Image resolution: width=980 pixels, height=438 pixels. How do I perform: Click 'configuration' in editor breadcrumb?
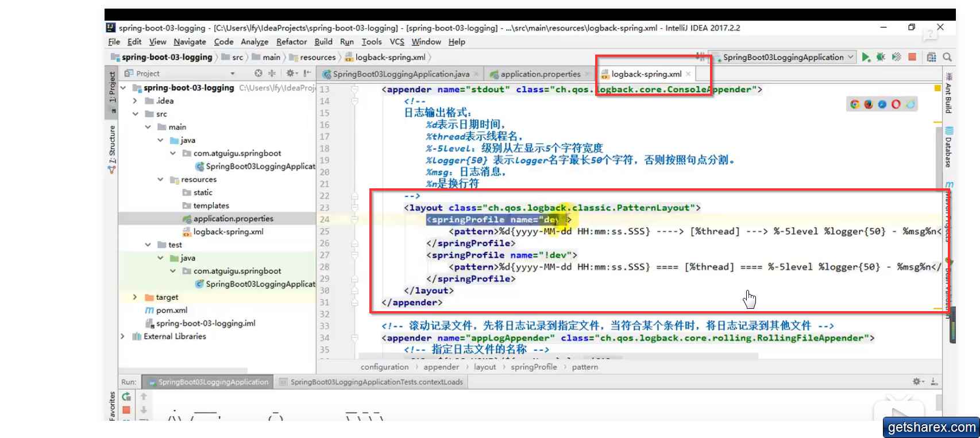click(385, 367)
